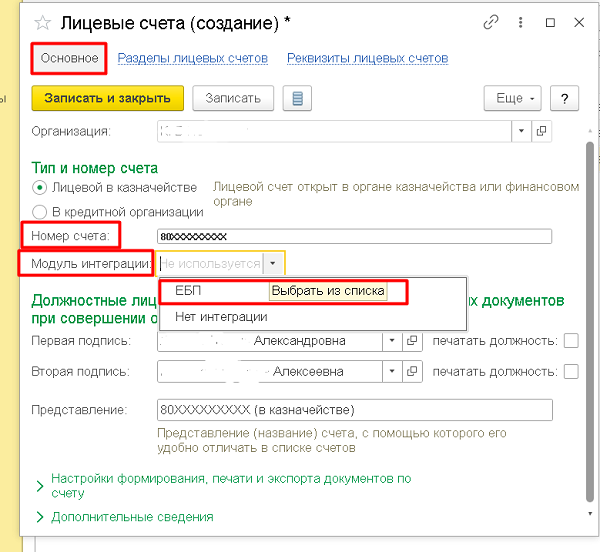Open organization record via open icon

543,130
